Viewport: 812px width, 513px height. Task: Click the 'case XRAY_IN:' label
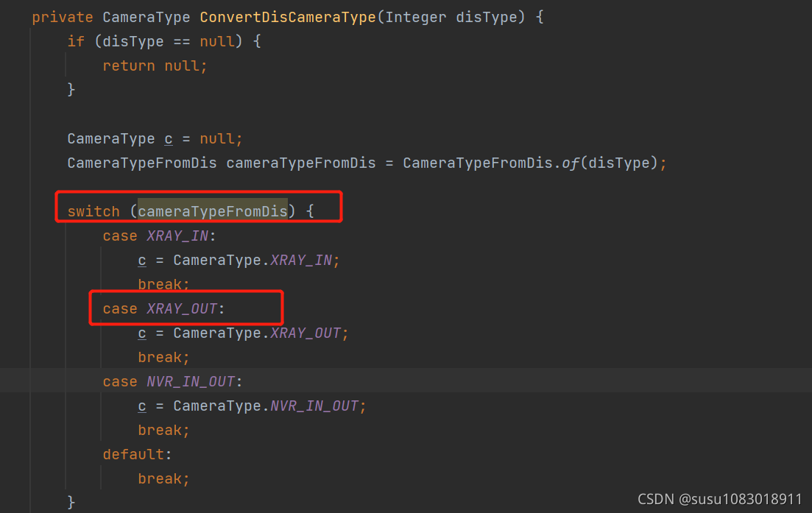coord(159,236)
